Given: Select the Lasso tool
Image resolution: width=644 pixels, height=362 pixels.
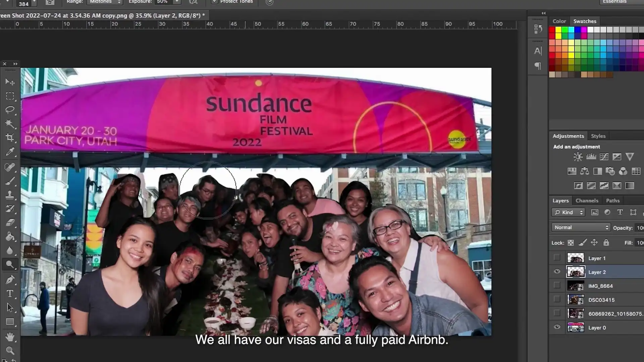Looking at the screenshot, I should pos(10,110).
